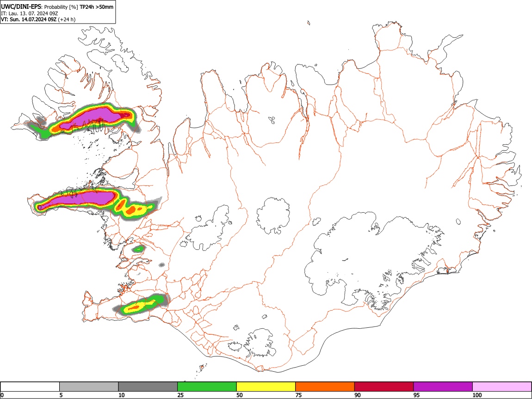Click the legend label '5'
The width and height of the screenshot is (532, 399).
[61, 395]
